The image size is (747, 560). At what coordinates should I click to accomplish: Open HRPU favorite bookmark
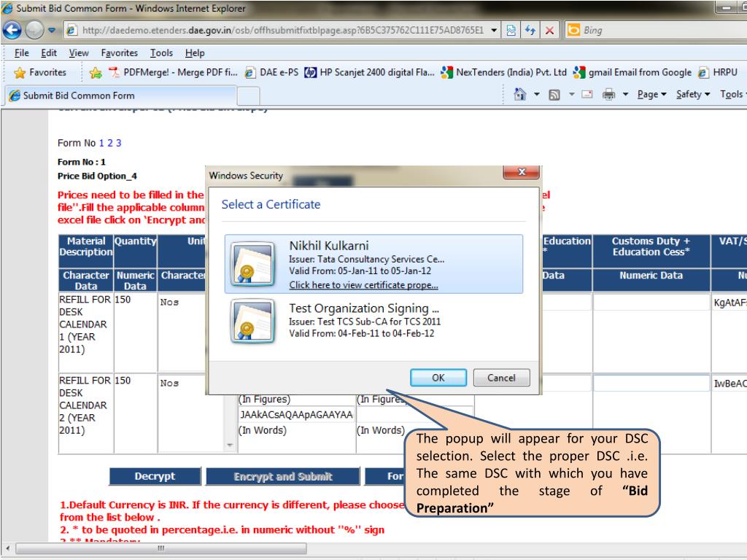[x=718, y=72]
